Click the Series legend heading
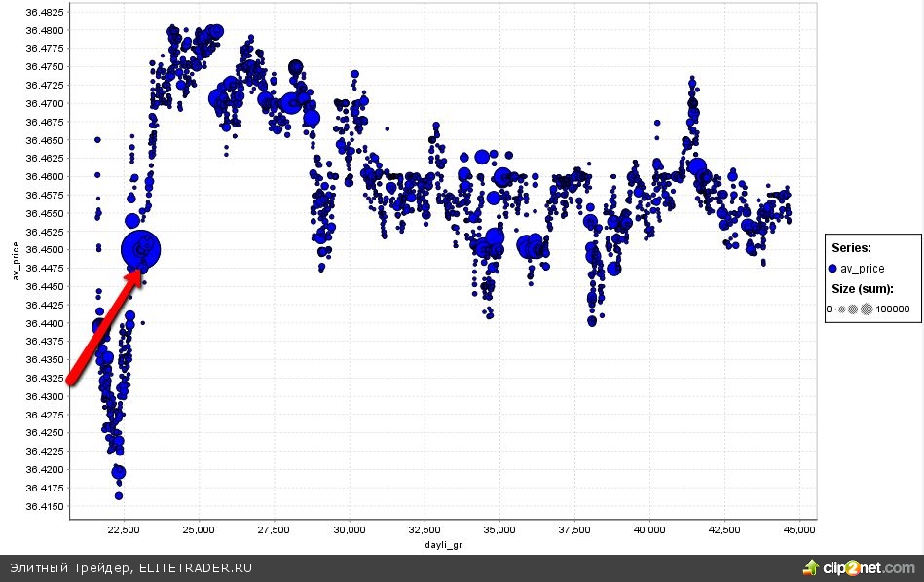Viewport: 924px width, 582px height. click(850, 248)
